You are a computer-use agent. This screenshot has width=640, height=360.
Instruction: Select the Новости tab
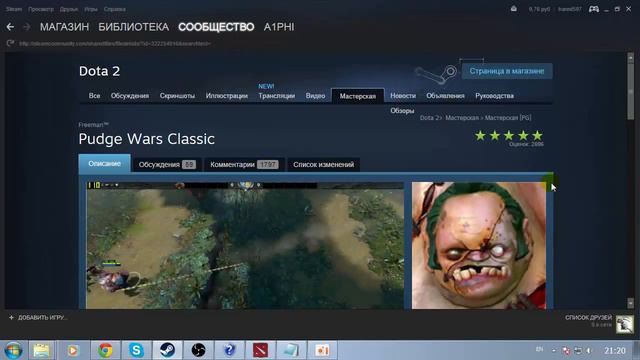tap(403, 96)
